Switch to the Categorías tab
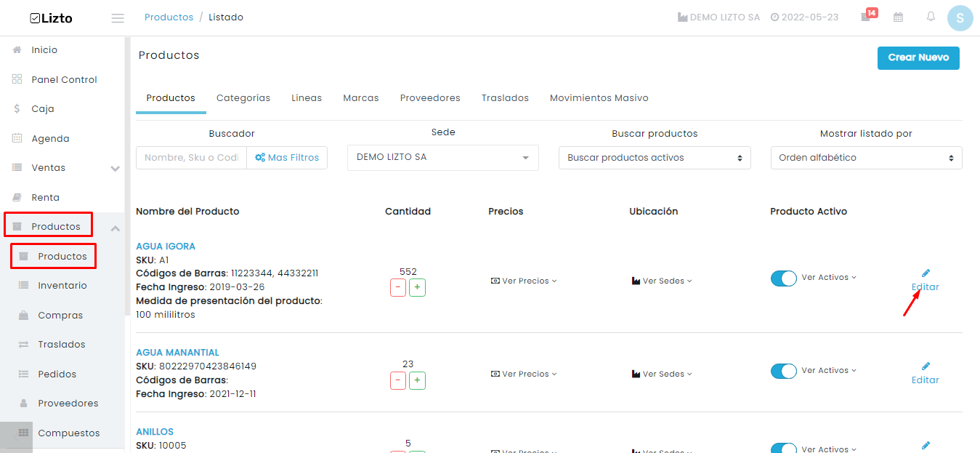 243,97
